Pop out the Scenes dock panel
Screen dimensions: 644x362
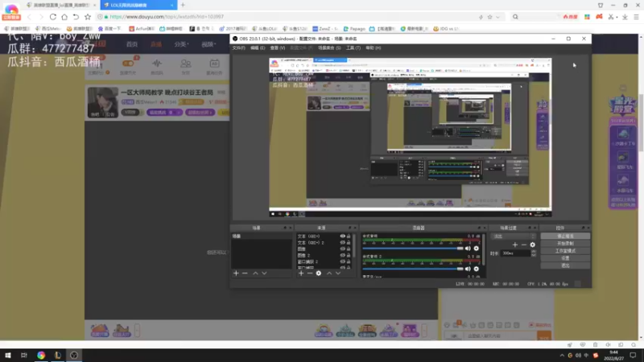point(285,228)
